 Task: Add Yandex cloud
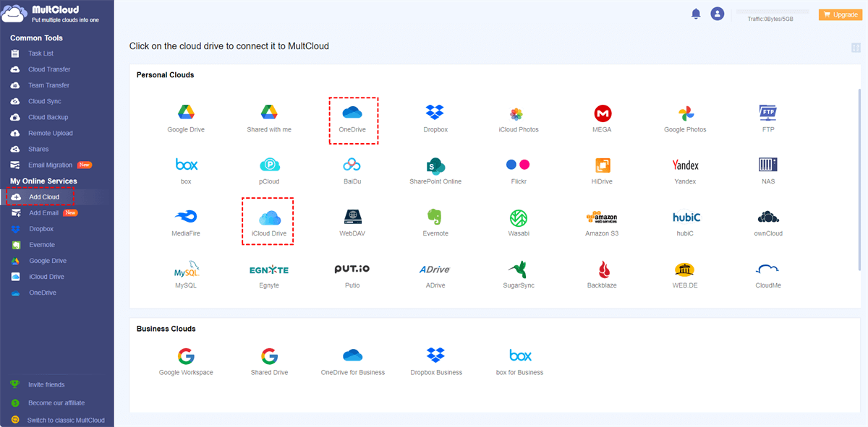click(x=685, y=171)
